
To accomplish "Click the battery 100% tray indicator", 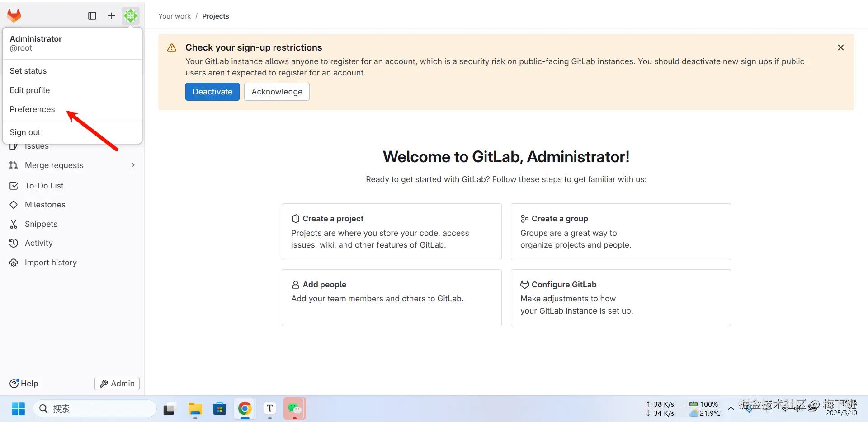I will 704,404.
